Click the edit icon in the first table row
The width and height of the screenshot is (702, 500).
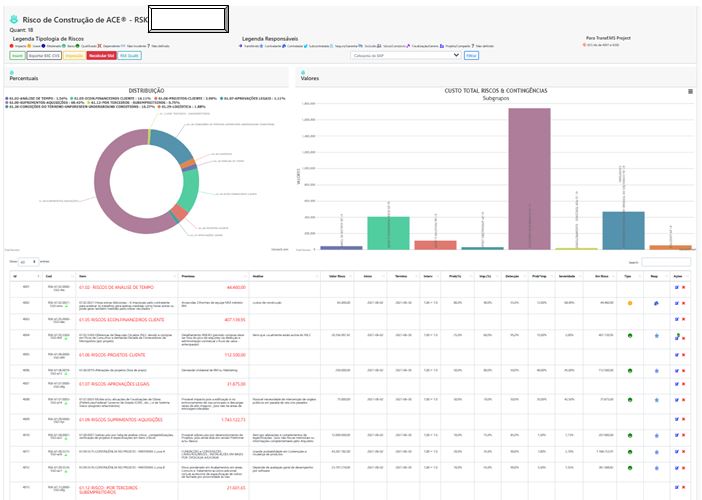coord(676,287)
